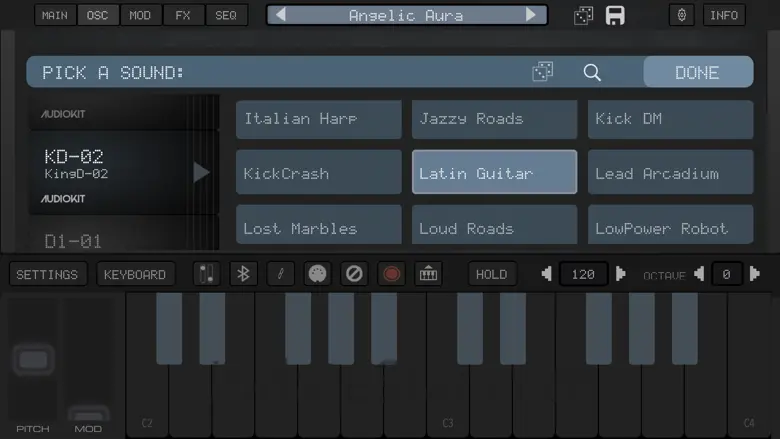Viewport: 780px width, 439px height.
Task: Select the Italian Harp sound
Action: coord(319,119)
